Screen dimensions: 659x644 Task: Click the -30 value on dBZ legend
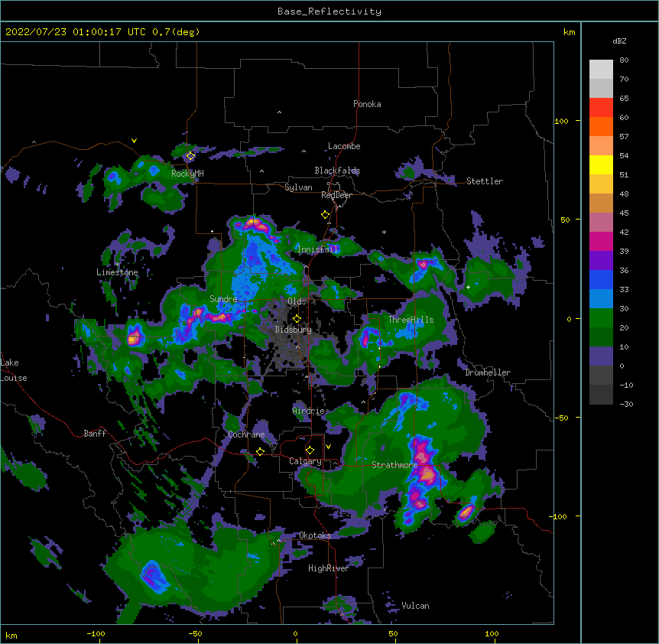click(626, 405)
